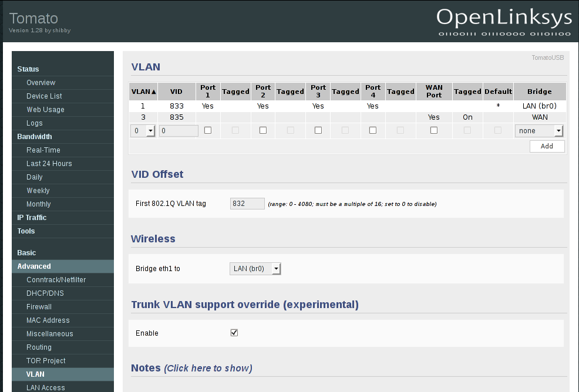579x392 pixels.
Task: View Real-Time bandwidth page
Action: (x=43, y=150)
